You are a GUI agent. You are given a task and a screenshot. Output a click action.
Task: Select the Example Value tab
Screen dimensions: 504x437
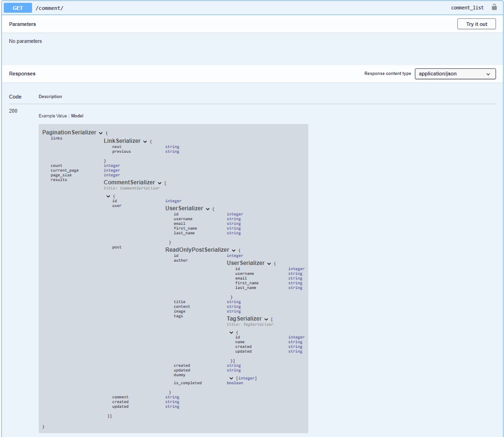52,115
